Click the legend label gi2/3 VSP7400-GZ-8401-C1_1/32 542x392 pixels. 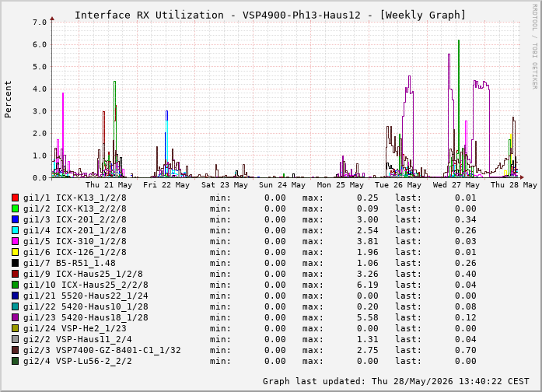(102, 350)
